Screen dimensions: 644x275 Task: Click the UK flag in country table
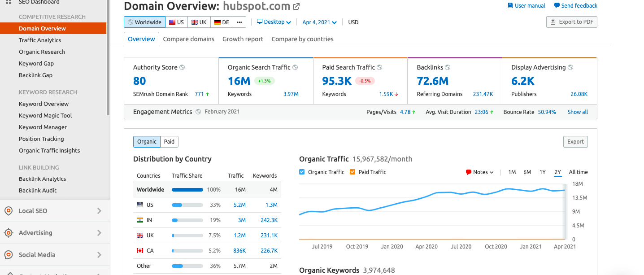140,236
